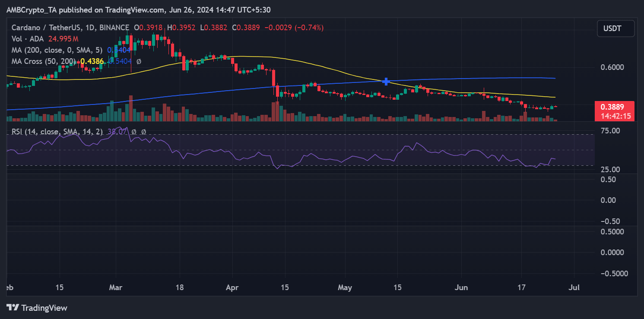Click the open price O0.3918
This screenshot has width=644, height=319.
[148, 28]
